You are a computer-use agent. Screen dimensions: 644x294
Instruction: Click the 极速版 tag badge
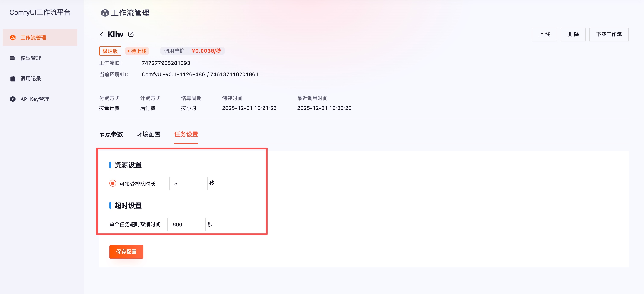[110, 51]
